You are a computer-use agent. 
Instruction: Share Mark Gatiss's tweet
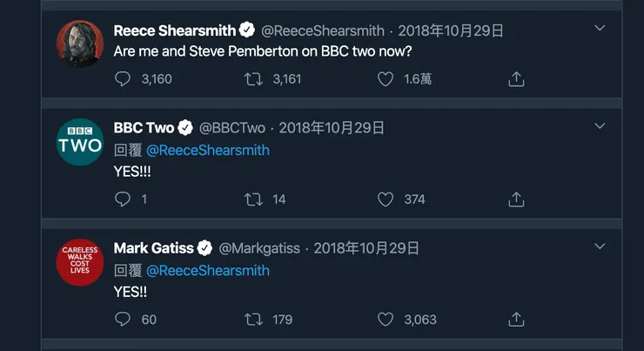(x=516, y=320)
